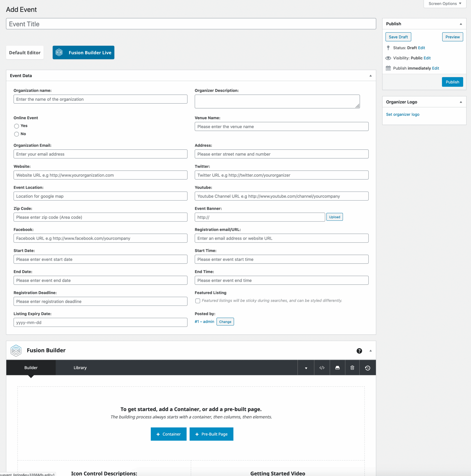The height and width of the screenshot is (476, 471).
Task: Select Yes for Online Event
Action: pos(17,126)
